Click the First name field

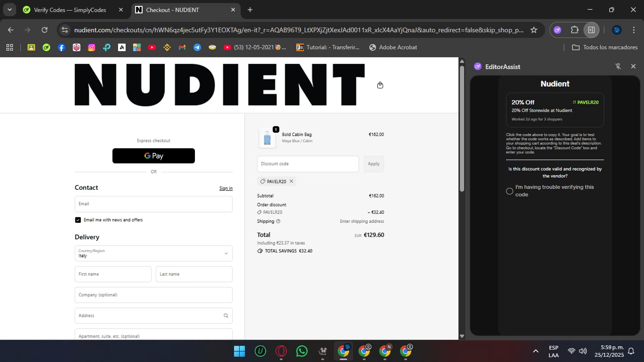click(x=113, y=274)
